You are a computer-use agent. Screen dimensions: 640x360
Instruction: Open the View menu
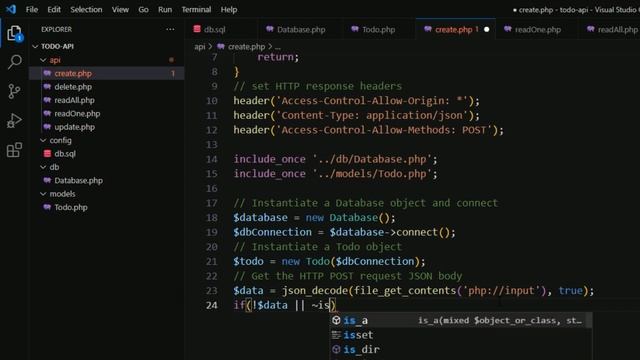[120, 9]
